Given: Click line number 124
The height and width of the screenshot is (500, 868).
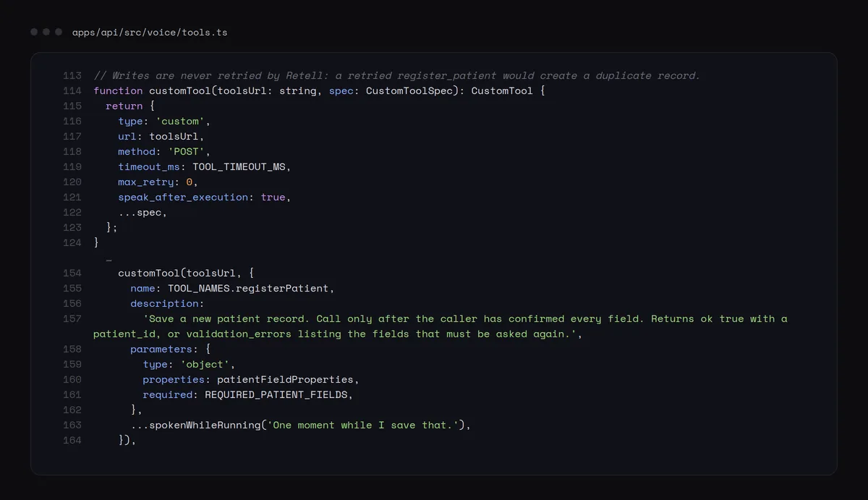Looking at the screenshot, I should tap(72, 242).
